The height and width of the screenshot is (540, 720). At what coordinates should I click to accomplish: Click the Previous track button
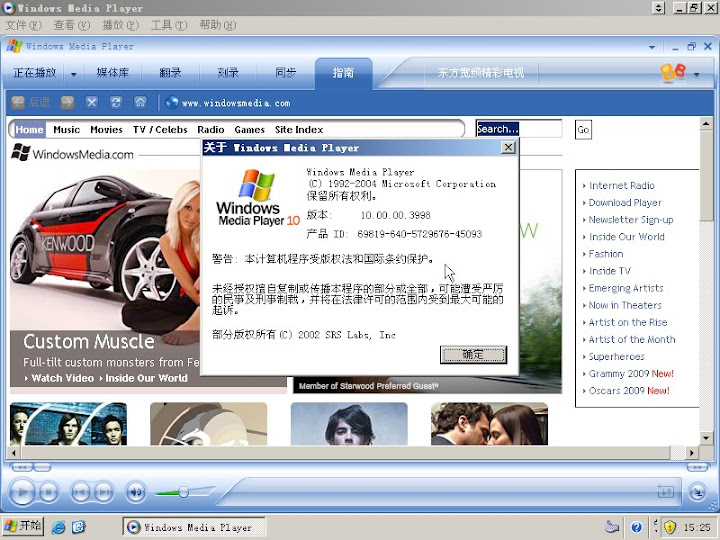80,493
